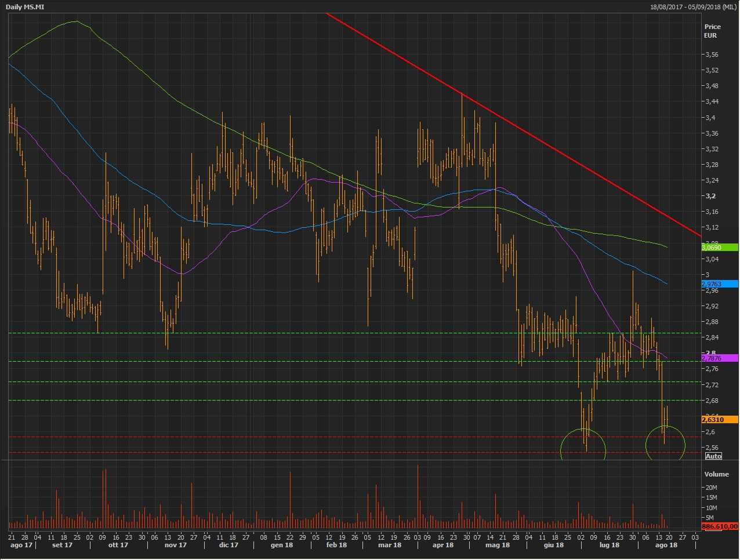Viewport: 740px width, 560px height.
Task: Click the Daily MS.MI chart title
Action: click(x=25, y=7)
